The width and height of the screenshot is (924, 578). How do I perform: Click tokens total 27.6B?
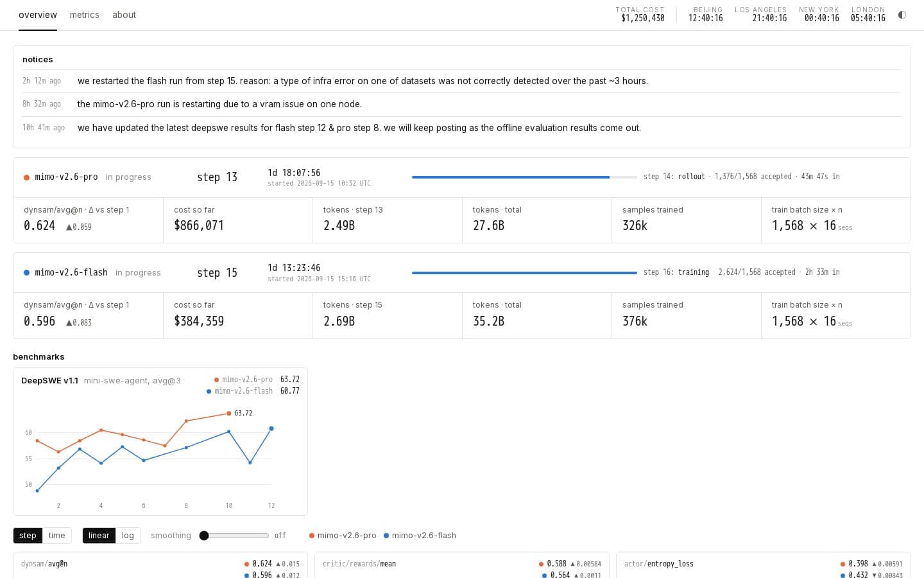pos(488,225)
